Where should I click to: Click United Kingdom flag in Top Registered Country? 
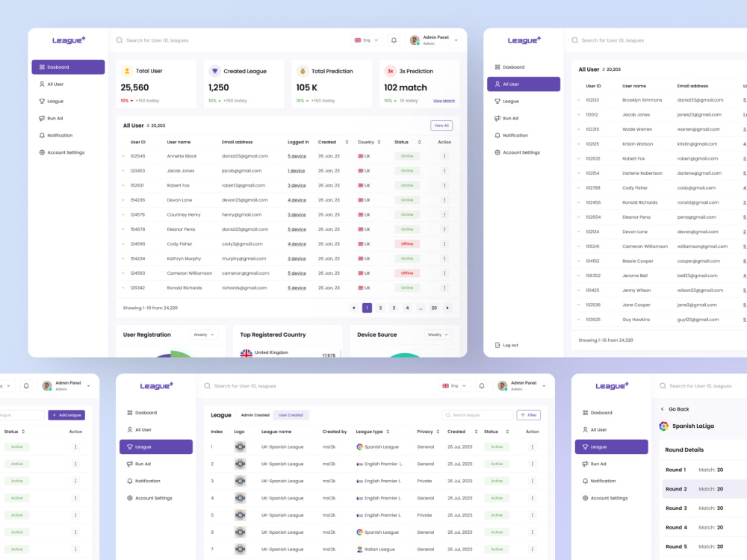pyautogui.click(x=247, y=353)
